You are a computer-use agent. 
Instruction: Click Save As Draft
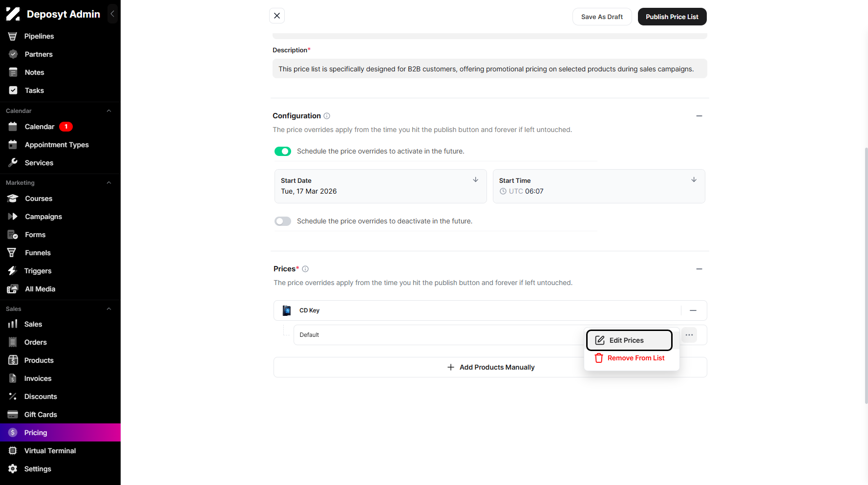[x=602, y=17]
